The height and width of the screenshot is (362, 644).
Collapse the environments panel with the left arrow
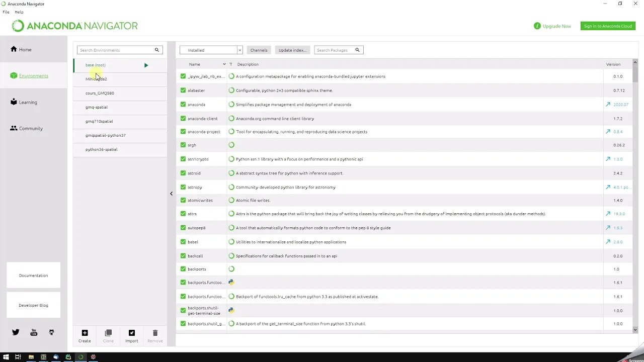tap(171, 194)
